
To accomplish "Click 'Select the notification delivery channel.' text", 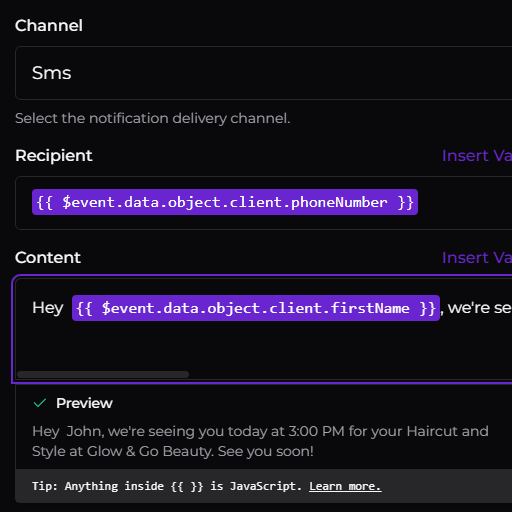I will point(153,118).
